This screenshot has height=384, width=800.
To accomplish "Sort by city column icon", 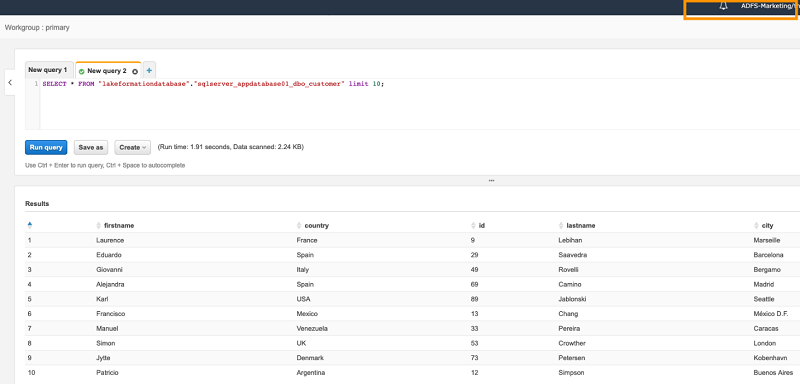I will (x=756, y=225).
